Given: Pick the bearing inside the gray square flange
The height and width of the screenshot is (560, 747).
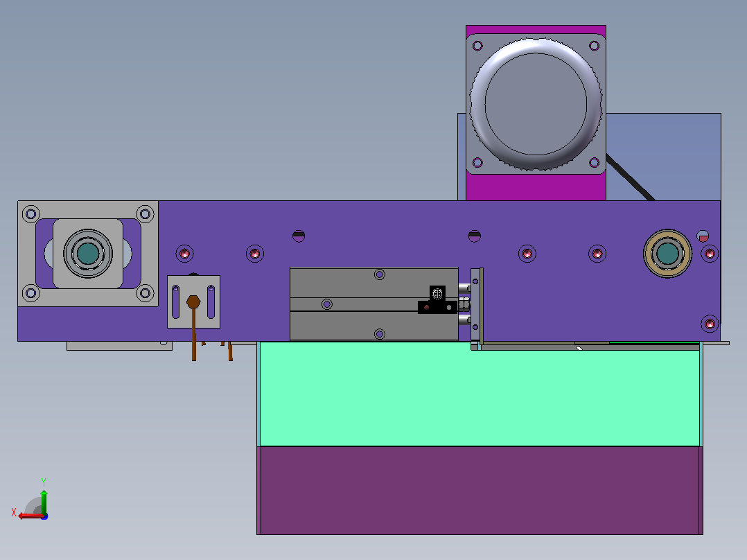Looking at the screenshot, I should 88,254.
